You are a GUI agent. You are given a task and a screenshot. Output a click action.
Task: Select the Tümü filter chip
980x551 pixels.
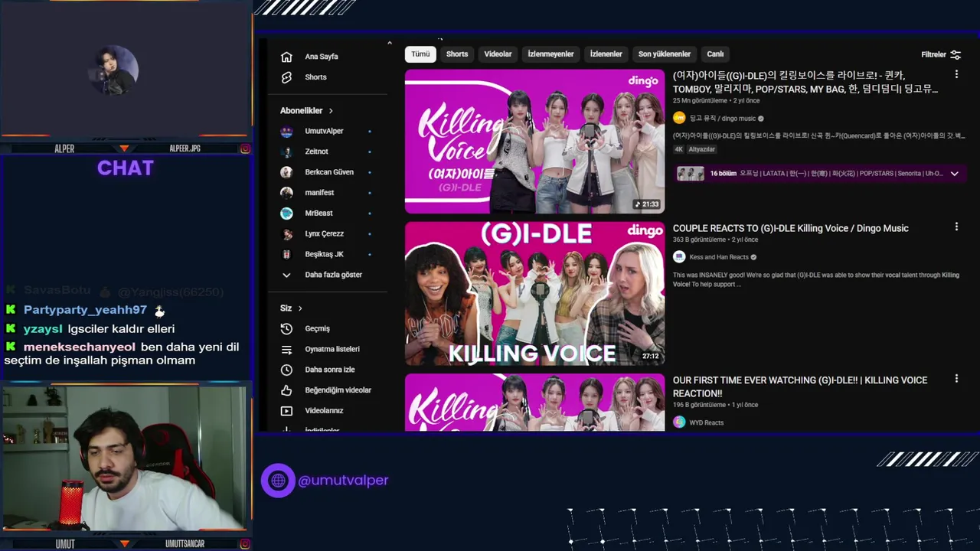pyautogui.click(x=420, y=54)
